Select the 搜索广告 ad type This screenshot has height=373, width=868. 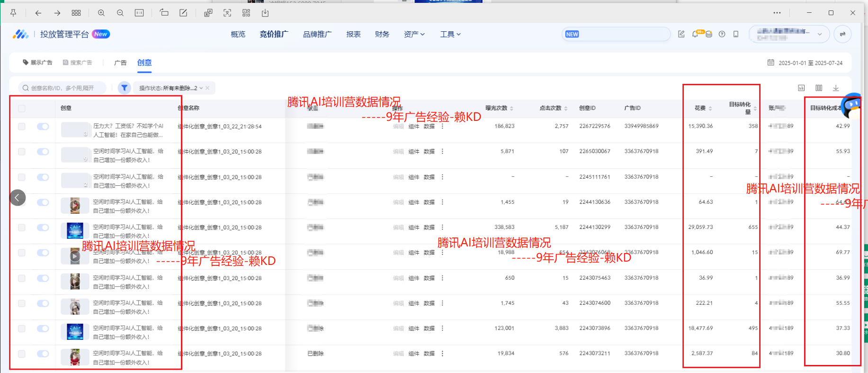tap(78, 63)
